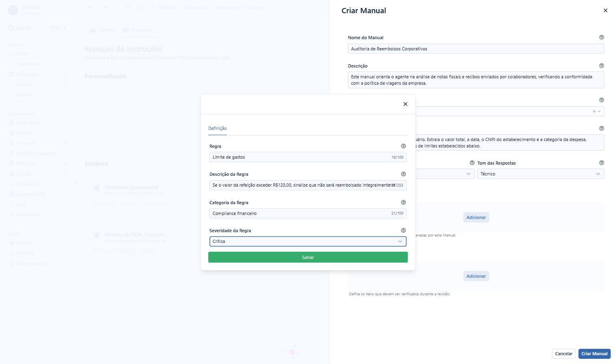Click help icon for Severidade da Regra
616x364 pixels.
[403, 231]
